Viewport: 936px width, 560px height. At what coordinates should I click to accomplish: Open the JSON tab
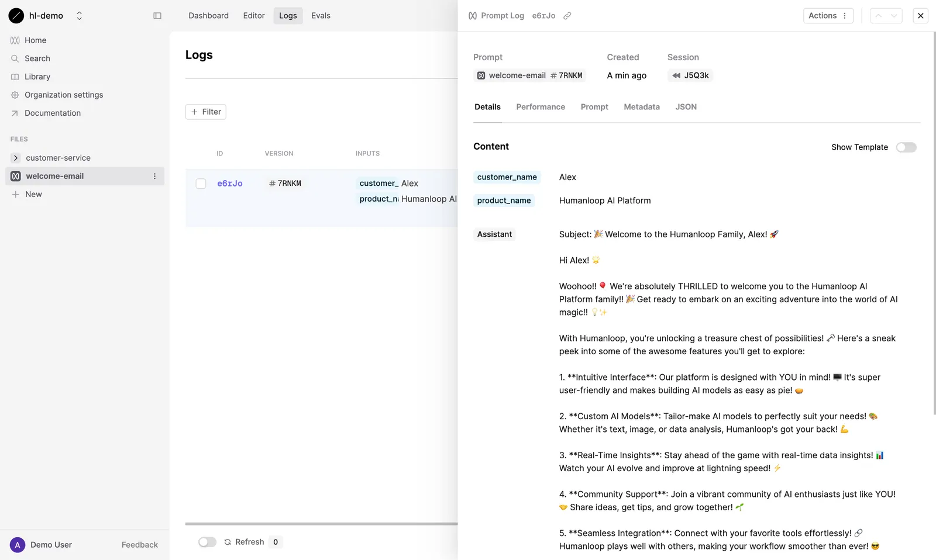(x=686, y=107)
